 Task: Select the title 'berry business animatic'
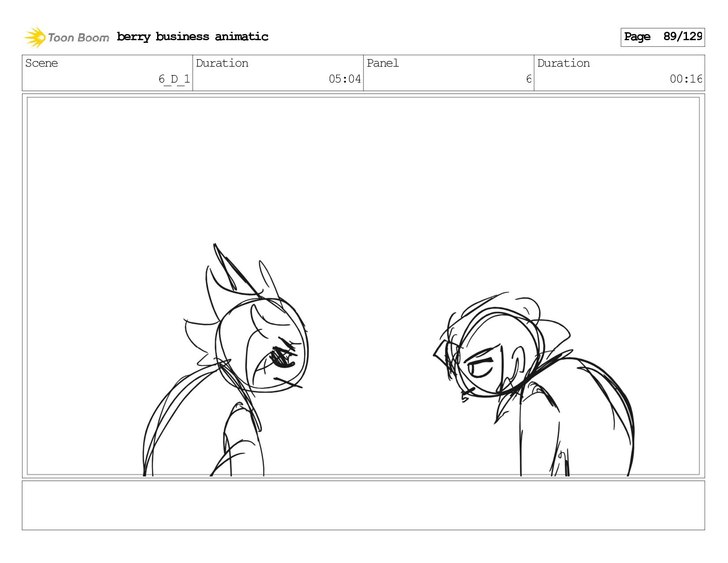192,37
